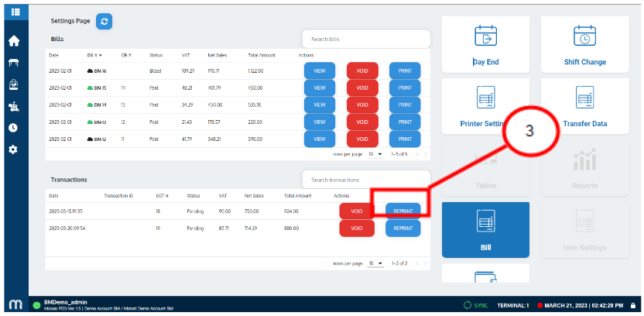Open the clock history icon in sidebar
Image resolution: width=644 pixels, height=316 pixels.
pos(13,128)
